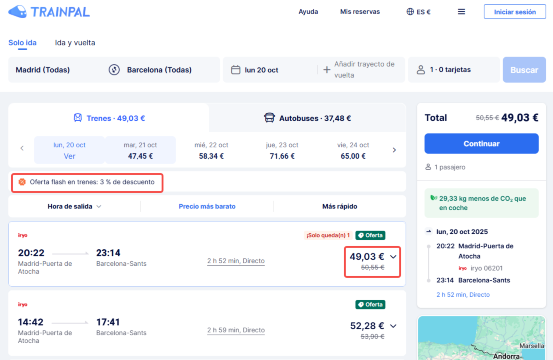This screenshot has height=360, width=553.
Task: Click iryo 06201 train number
Action: pyautogui.click(x=486, y=268)
